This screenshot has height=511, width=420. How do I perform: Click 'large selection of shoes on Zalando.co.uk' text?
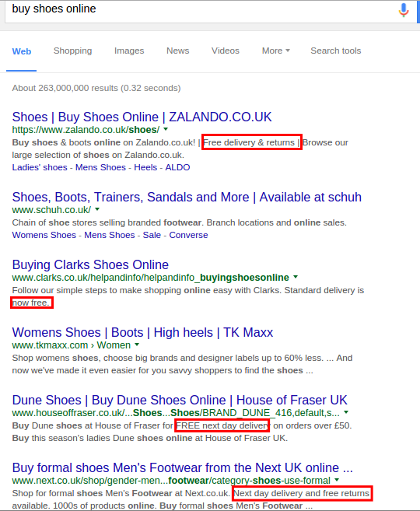(98, 155)
